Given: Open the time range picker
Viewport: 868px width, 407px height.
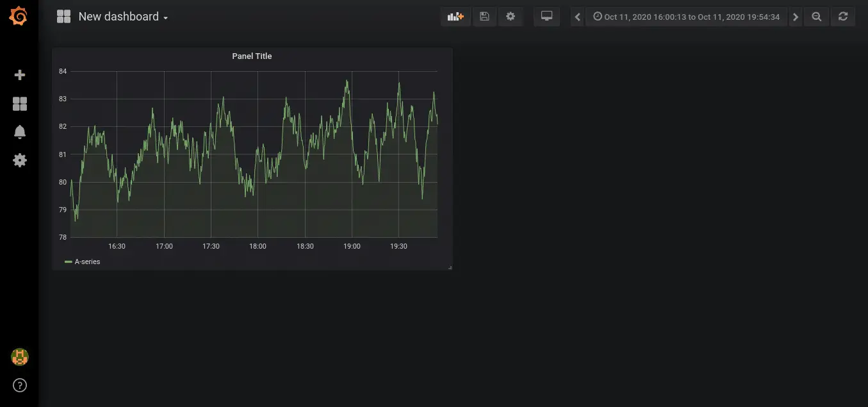Looking at the screenshot, I should [x=686, y=16].
